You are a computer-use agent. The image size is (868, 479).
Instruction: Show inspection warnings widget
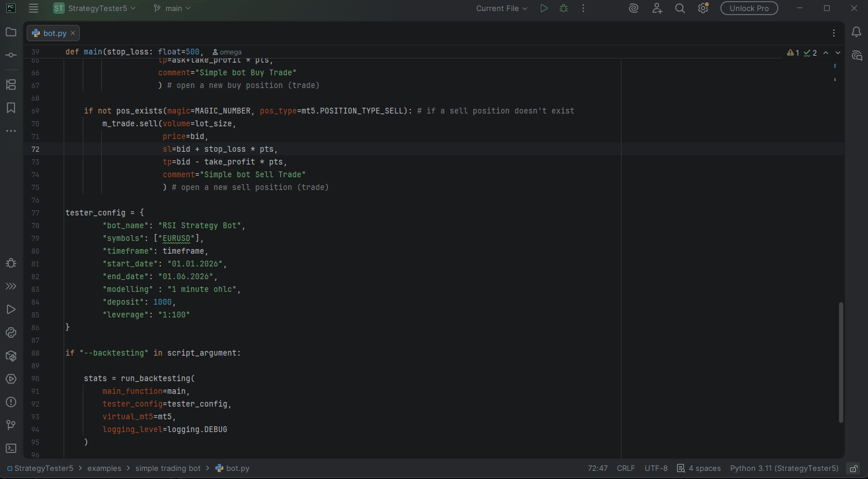point(802,53)
